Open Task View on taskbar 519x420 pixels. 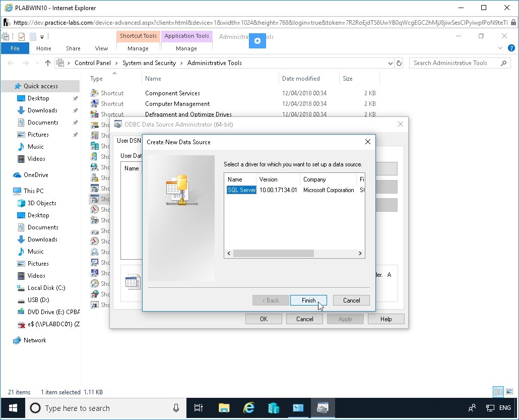pos(198,408)
